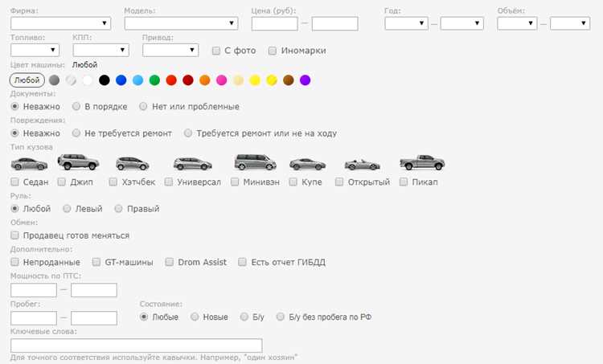Image resolution: width=603 pixels, height=364 pixels.
Task: Select 'Новые' condition radio button
Action: click(x=195, y=317)
